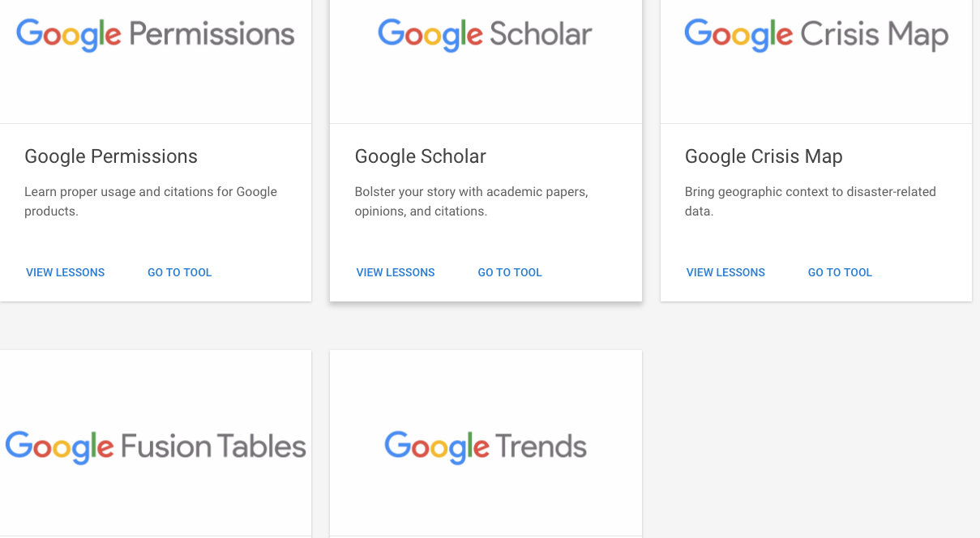
Task: Select the 'Google Permissions' card title
Action: point(111,156)
